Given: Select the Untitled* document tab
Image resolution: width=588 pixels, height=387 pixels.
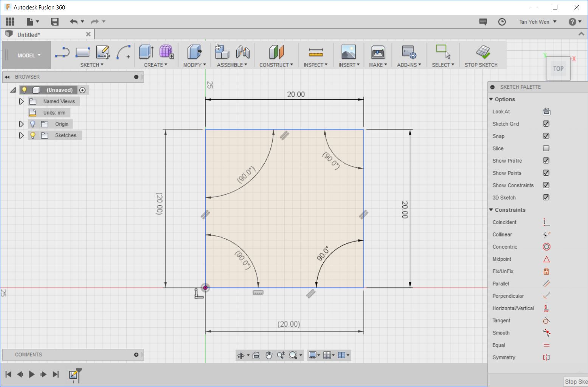Looking at the screenshot, I should (x=48, y=34).
